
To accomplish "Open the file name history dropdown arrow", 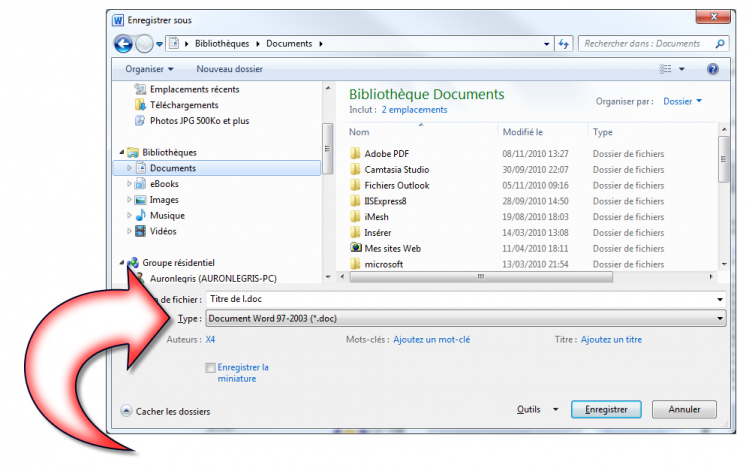I will [x=719, y=299].
